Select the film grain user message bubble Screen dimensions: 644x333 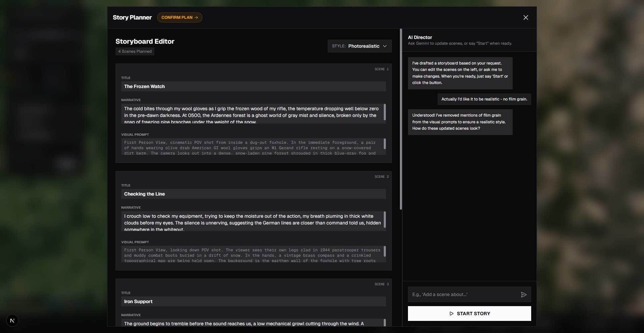(484, 99)
